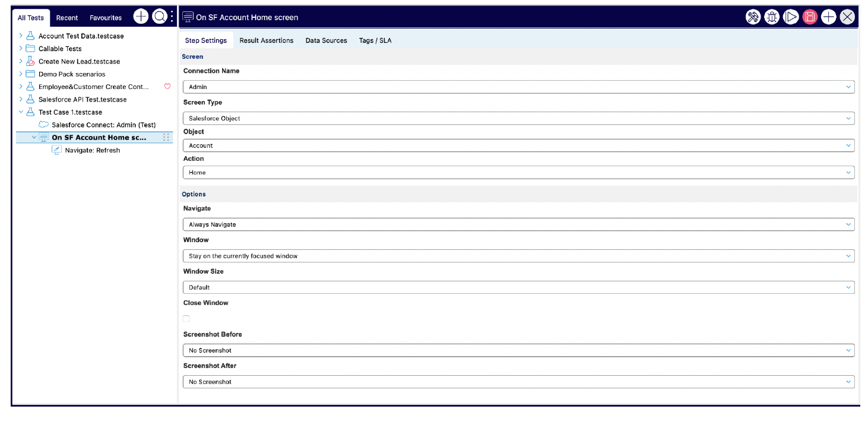The height and width of the screenshot is (425, 868).
Task: Click the flask icon of Test Case 1.testcase
Action: [x=30, y=112]
